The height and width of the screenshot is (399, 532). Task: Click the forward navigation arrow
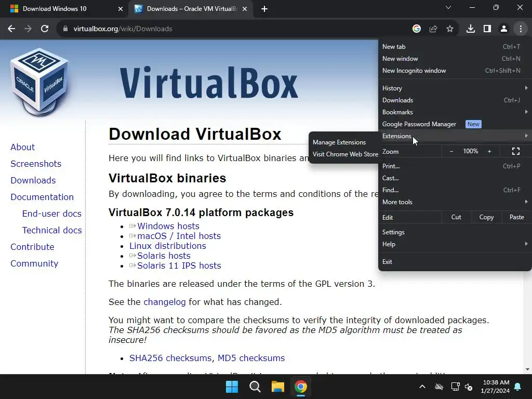(28, 29)
